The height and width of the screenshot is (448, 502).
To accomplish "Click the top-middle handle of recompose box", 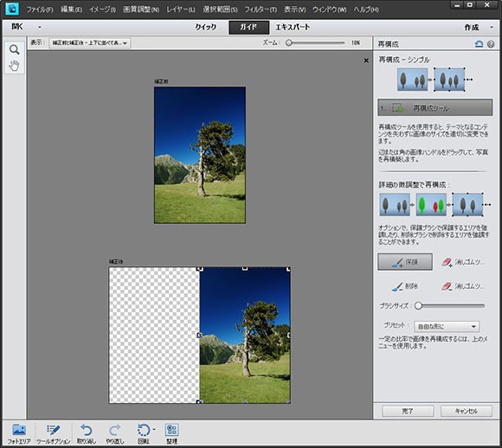I will tap(245, 268).
